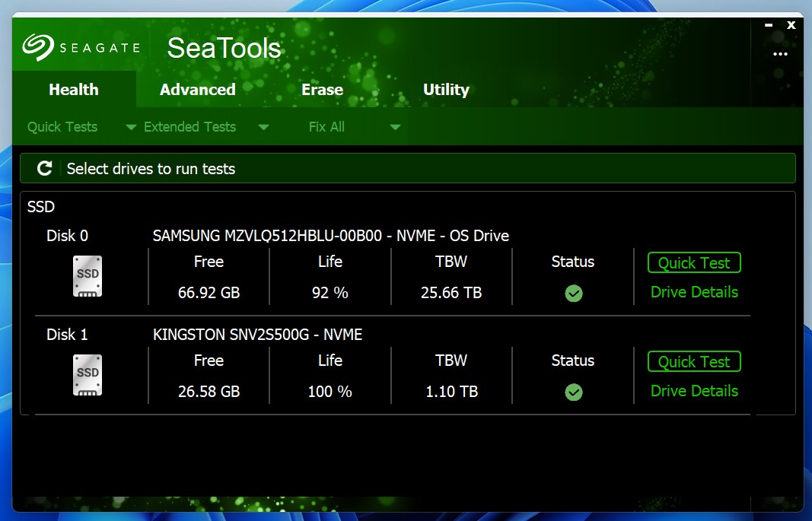812x521 pixels.
Task: Open Drive Details for Disk 0
Action: (694, 292)
